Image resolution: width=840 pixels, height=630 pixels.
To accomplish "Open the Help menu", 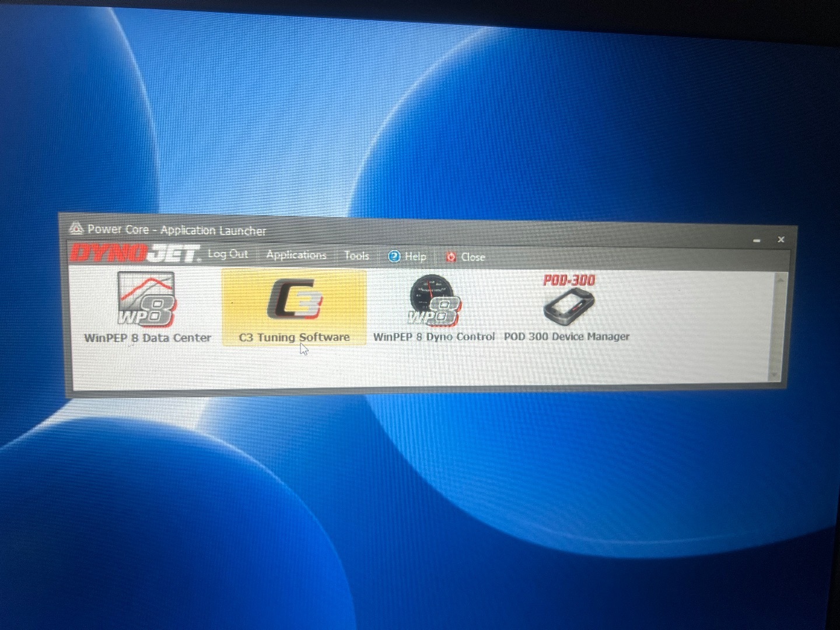I will pyautogui.click(x=408, y=256).
